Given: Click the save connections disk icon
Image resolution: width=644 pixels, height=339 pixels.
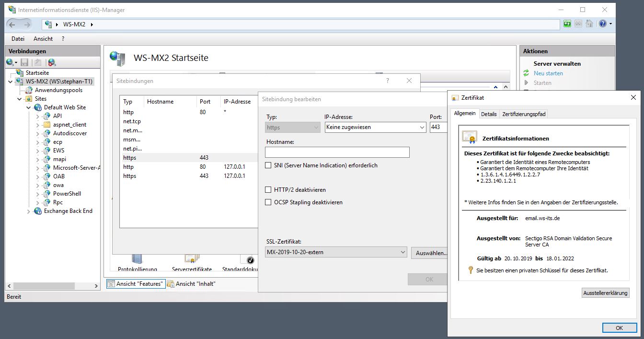Looking at the screenshot, I should pos(24,62).
